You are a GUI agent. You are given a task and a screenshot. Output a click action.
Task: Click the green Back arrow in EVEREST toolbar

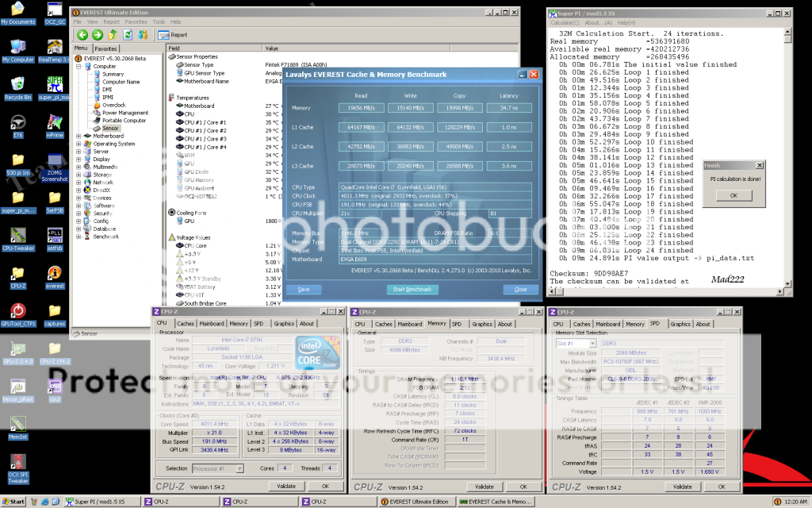click(82, 35)
